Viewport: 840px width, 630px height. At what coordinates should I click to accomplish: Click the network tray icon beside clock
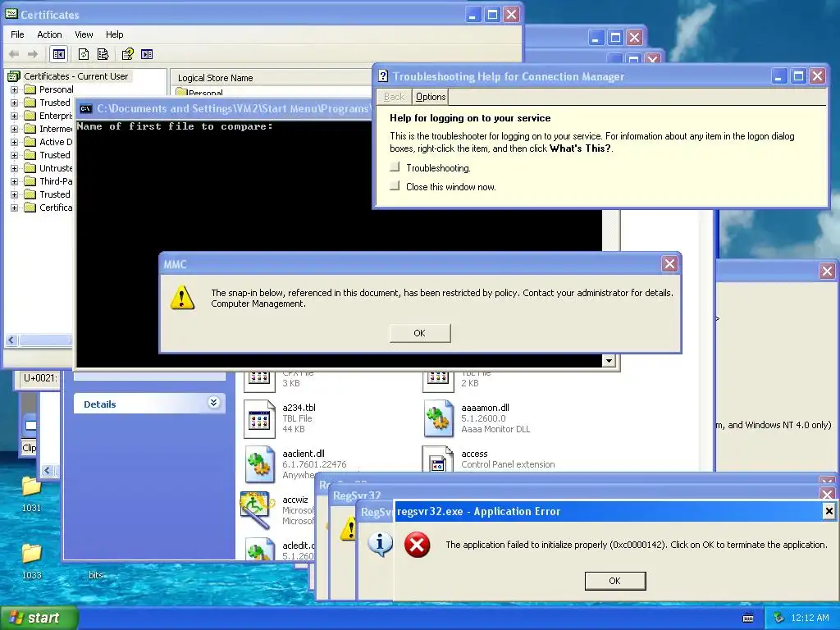(x=779, y=618)
